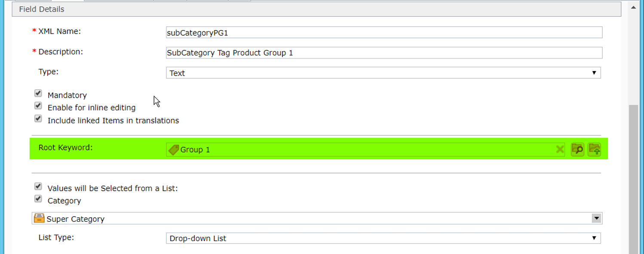The height and width of the screenshot is (254, 644).
Task: Click the Root Keyword label
Action: [x=66, y=147]
